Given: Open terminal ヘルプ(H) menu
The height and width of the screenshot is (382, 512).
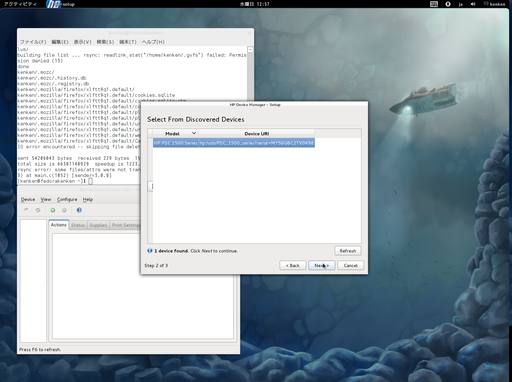Looking at the screenshot, I should pos(153,42).
